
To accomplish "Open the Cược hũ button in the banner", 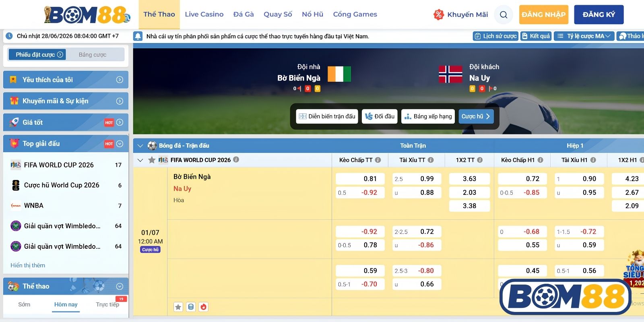I will [476, 116].
